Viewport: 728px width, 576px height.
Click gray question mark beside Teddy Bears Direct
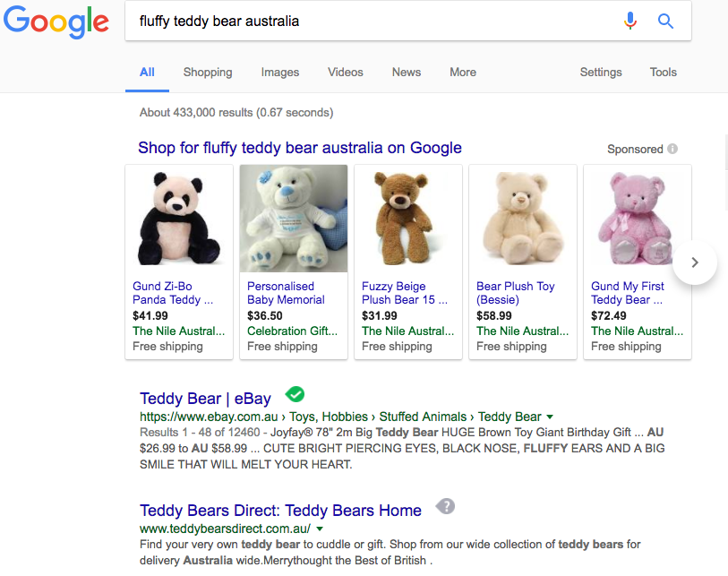point(446,506)
